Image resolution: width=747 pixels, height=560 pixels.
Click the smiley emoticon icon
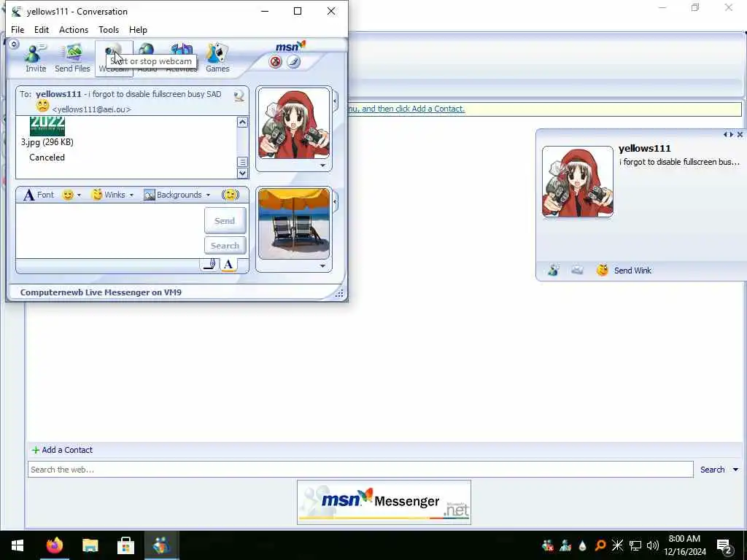[x=68, y=195]
